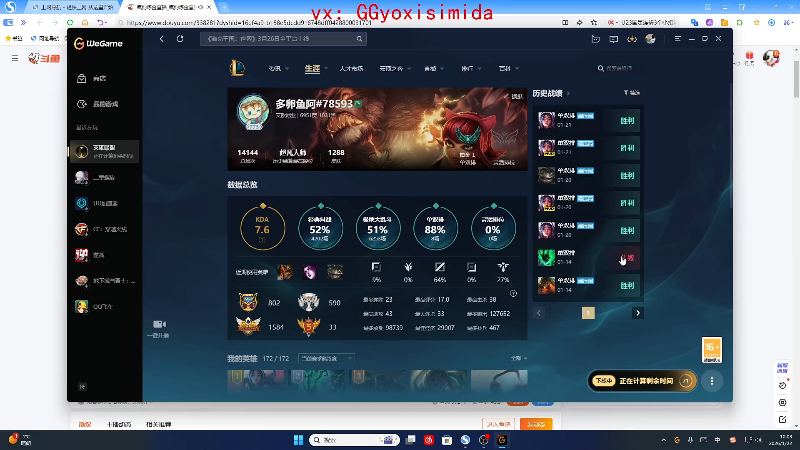Image resolution: width=800 pixels, height=450 pixels.
Task: Open the second 01-21 match with MVP badge
Action: 588,148
